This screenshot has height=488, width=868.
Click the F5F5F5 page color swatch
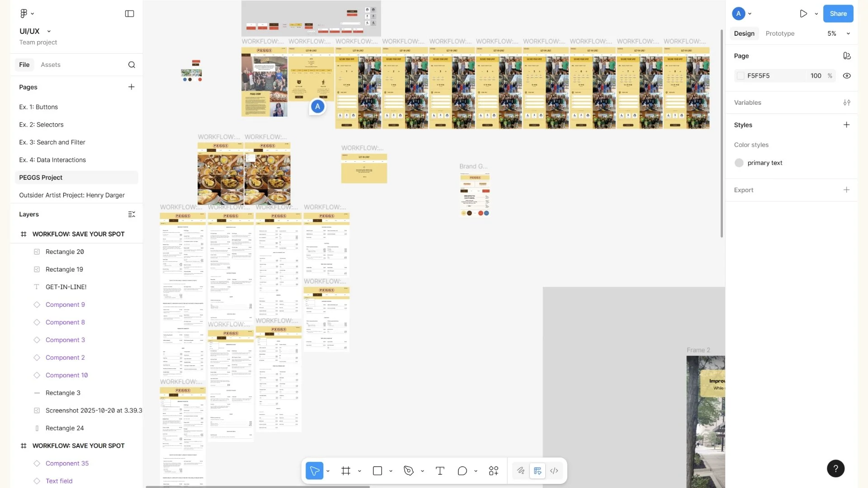click(x=740, y=76)
